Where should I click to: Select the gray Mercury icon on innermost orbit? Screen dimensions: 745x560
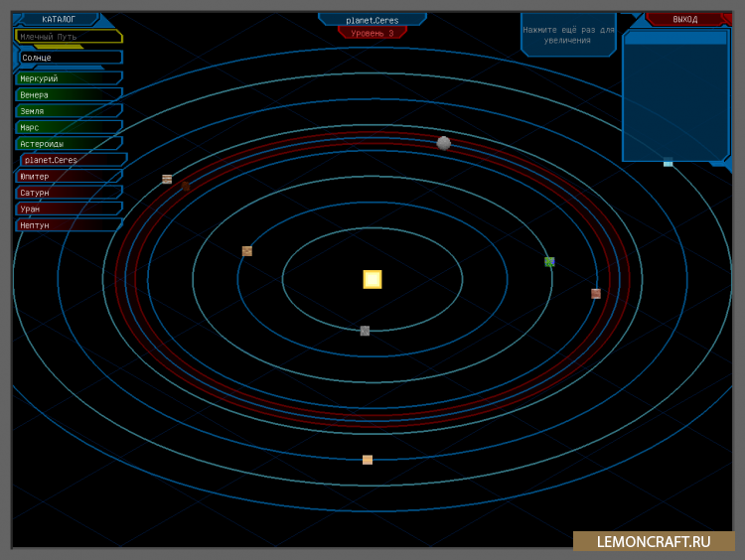tap(365, 331)
